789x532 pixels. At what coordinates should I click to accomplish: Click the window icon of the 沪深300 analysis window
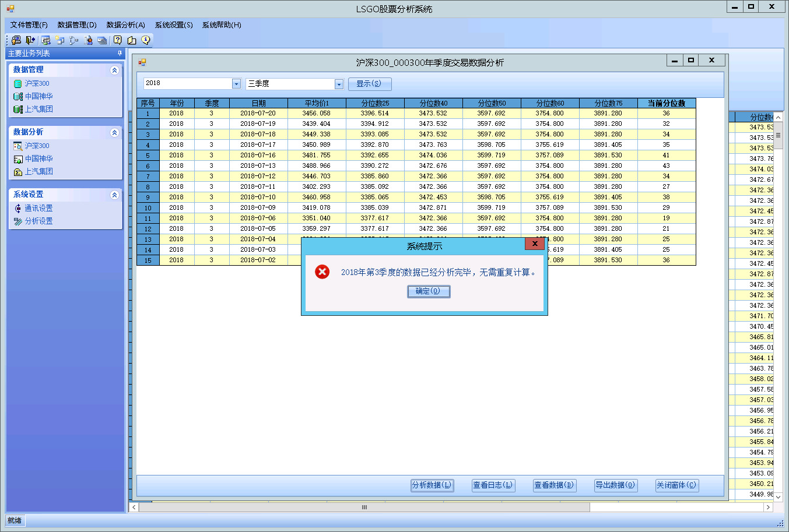point(142,62)
